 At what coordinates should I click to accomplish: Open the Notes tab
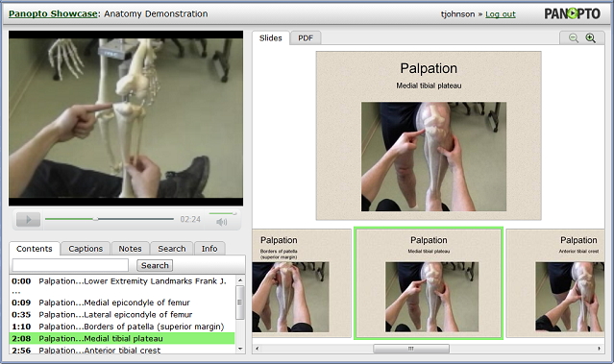point(130,249)
